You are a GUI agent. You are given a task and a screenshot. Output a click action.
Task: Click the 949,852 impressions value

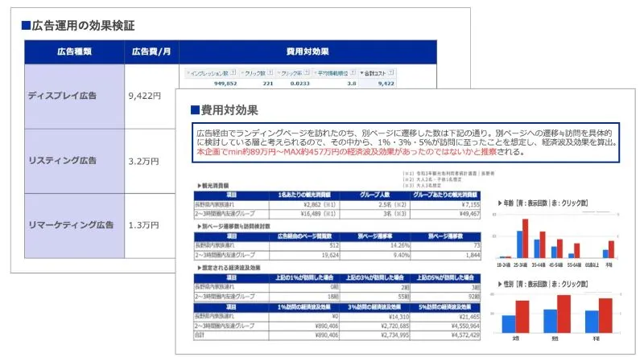[225, 84]
